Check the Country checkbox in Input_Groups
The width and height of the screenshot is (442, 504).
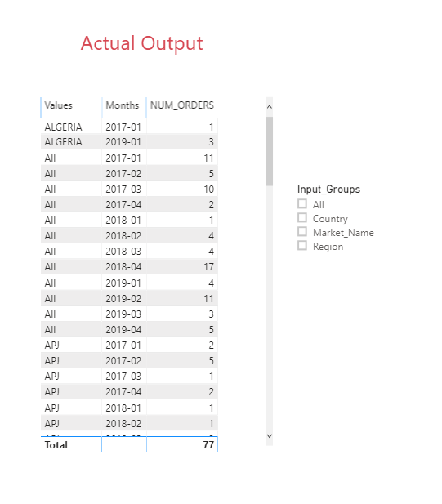pos(302,217)
